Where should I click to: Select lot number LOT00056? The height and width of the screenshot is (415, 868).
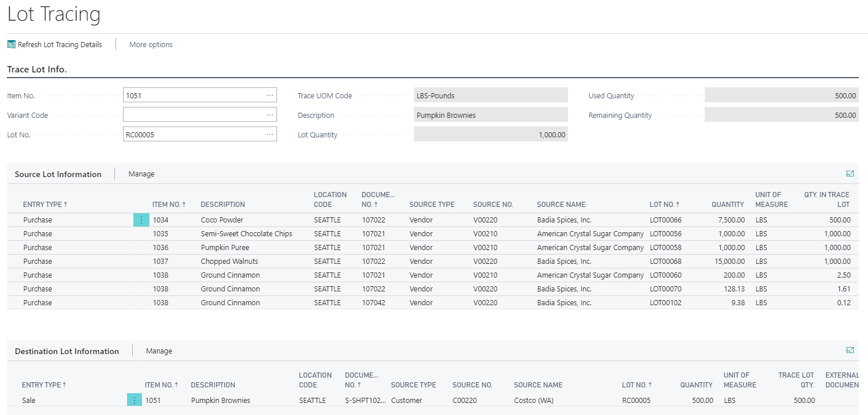coord(666,233)
